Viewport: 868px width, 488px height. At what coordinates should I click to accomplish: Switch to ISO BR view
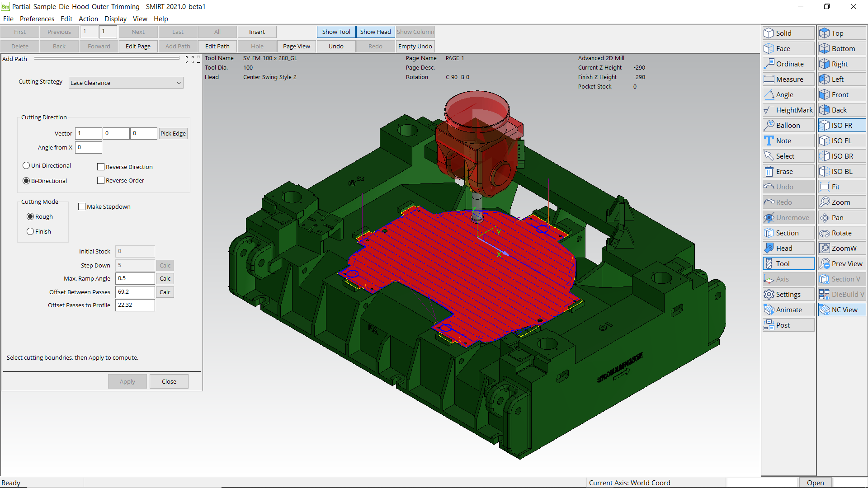point(842,156)
